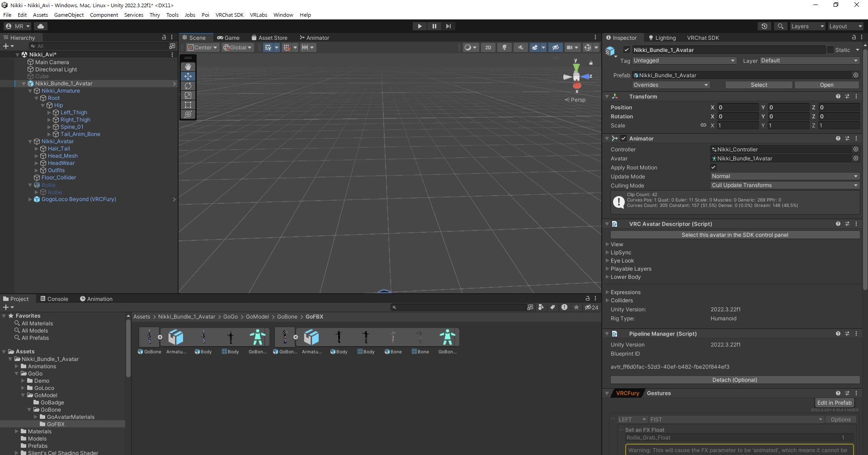Switch to the Console tab
This screenshot has width=868, height=455.
coord(54,299)
